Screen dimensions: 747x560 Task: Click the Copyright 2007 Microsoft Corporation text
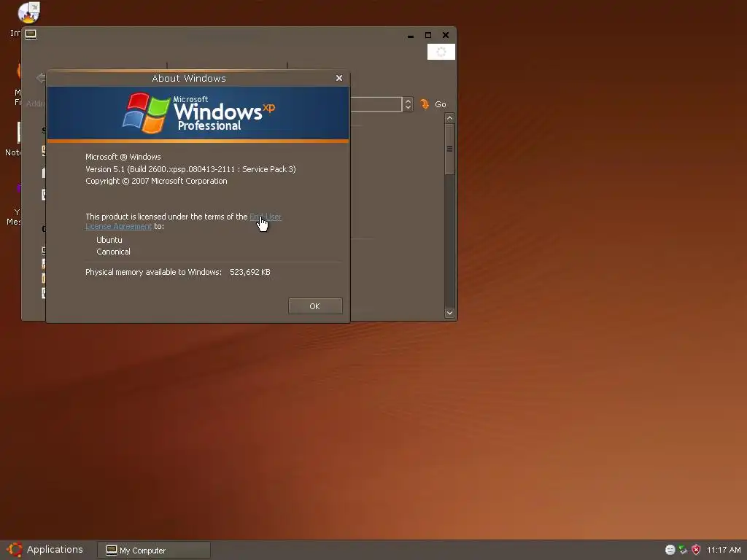(156, 181)
